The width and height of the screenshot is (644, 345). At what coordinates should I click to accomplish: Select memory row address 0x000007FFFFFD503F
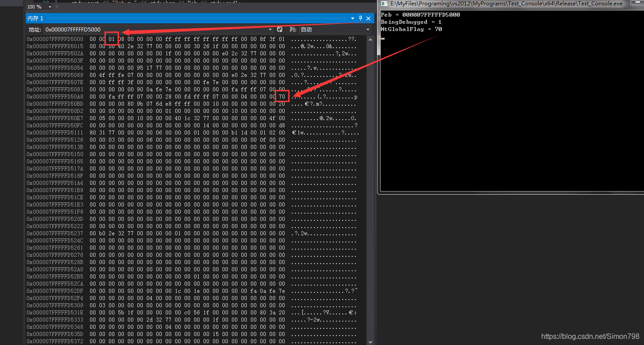pyautogui.click(x=55, y=61)
